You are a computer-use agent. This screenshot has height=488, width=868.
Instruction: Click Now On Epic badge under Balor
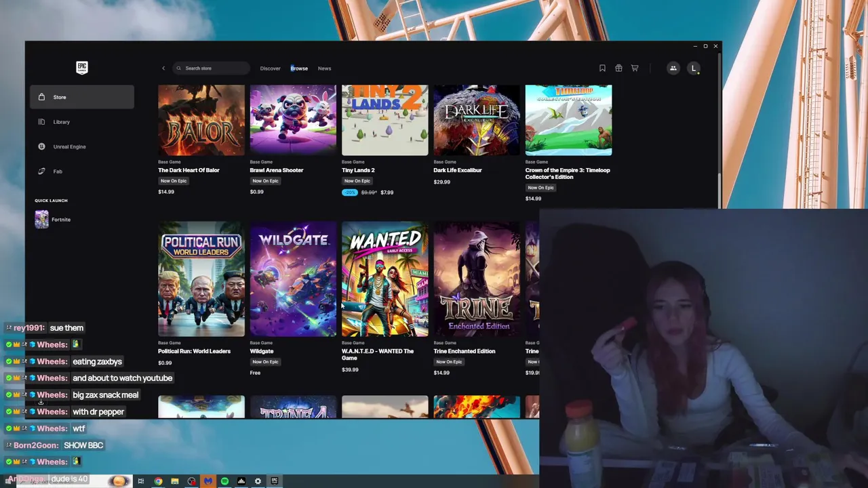174,181
